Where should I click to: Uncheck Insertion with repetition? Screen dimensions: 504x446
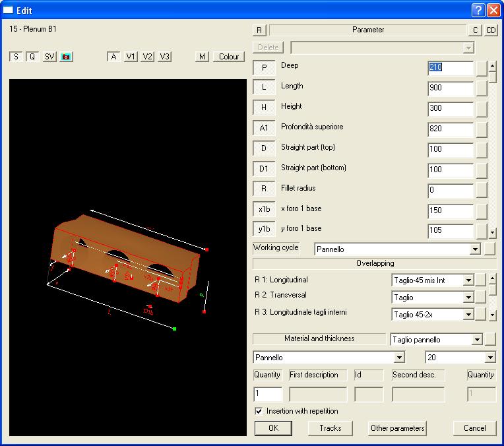(x=259, y=411)
